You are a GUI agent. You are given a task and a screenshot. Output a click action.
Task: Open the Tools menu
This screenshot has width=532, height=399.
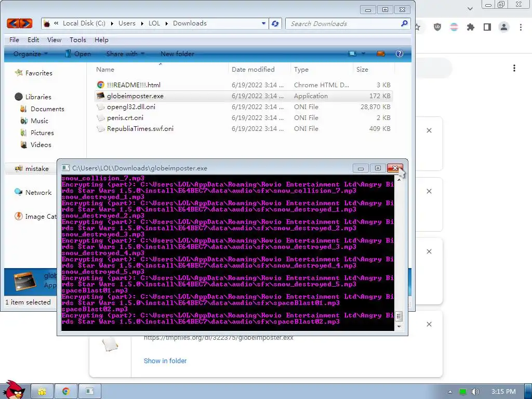coord(78,39)
